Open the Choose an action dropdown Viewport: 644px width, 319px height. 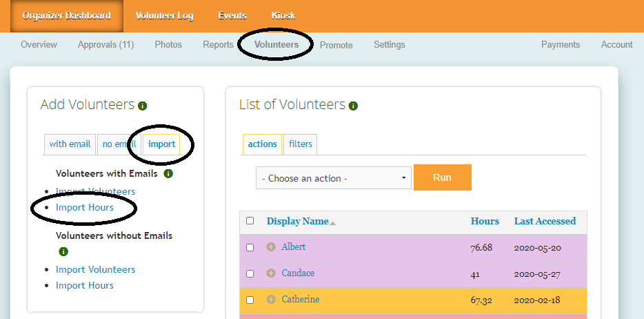coord(334,178)
